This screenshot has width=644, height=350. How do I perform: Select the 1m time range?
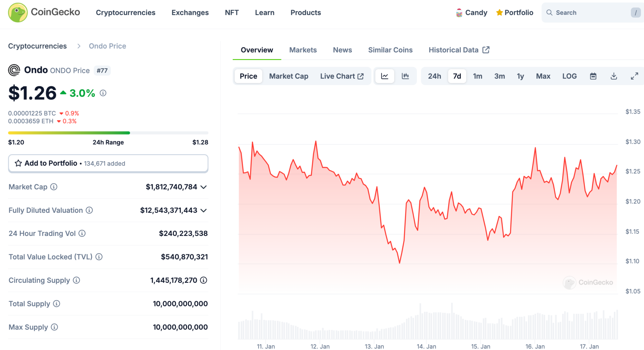tap(478, 76)
